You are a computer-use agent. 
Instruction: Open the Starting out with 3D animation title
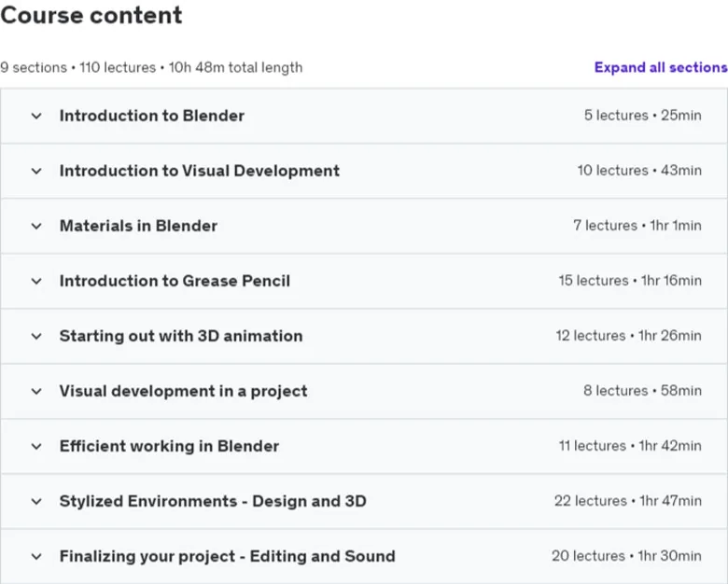181,336
